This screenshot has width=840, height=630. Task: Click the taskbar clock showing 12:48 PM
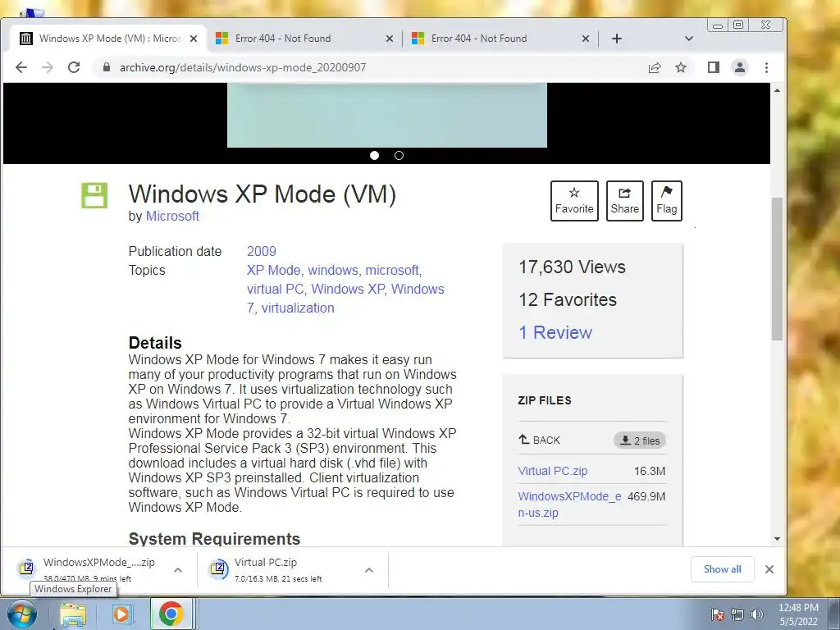(x=798, y=614)
